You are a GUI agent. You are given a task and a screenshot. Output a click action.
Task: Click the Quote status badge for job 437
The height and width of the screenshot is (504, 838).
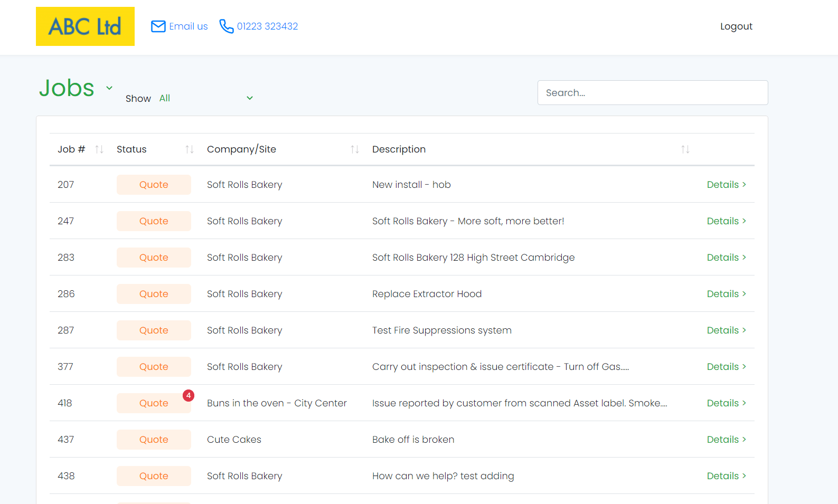154,440
